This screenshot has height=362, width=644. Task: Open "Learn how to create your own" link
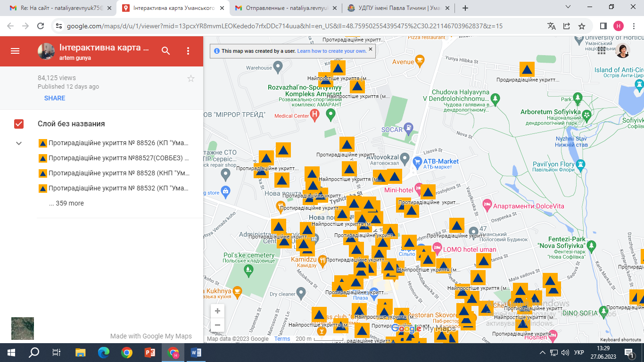[331, 51]
